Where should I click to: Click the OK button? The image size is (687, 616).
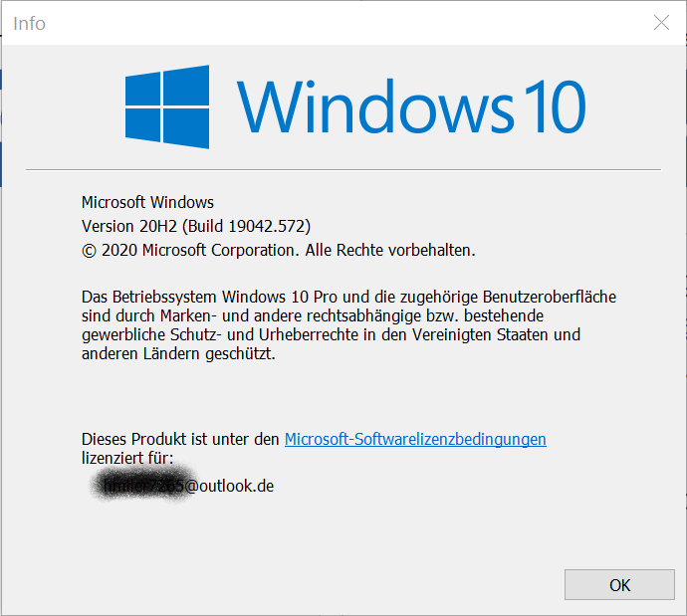619,584
